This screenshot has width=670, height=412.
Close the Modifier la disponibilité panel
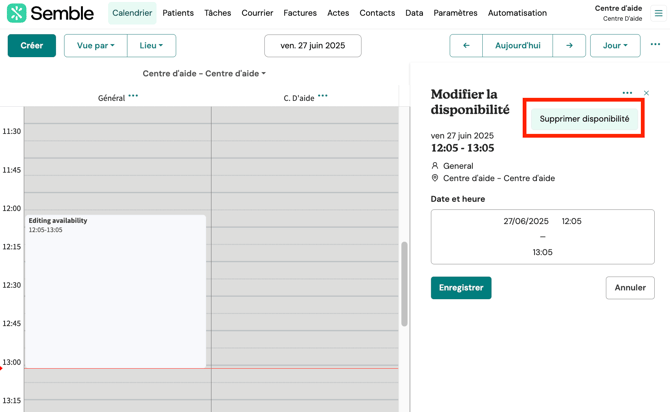tap(646, 93)
